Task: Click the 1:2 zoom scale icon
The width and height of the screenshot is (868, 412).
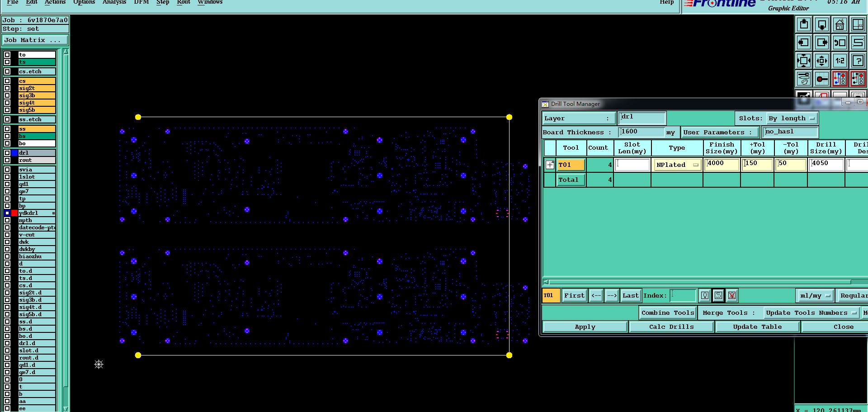Action: pyautogui.click(x=840, y=61)
